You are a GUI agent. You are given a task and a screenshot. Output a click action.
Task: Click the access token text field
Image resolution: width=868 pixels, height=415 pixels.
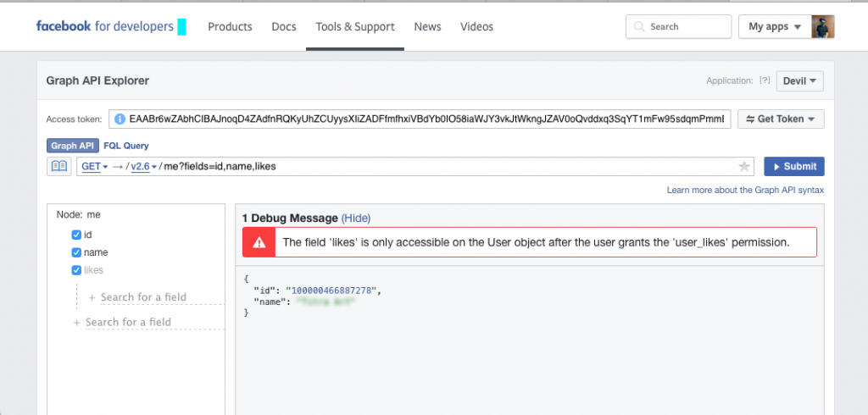(420, 119)
